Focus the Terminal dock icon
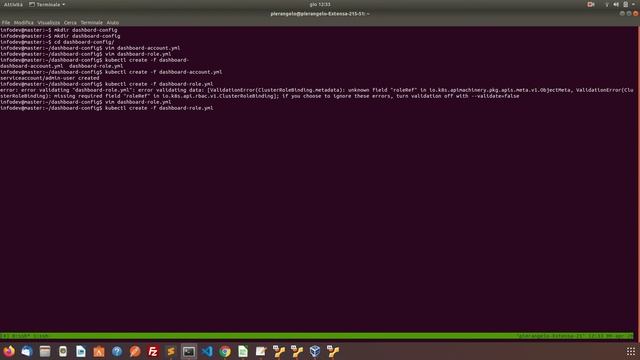Image resolution: width=640 pixels, height=360 pixels. pyautogui.click(x=189, y=351)
